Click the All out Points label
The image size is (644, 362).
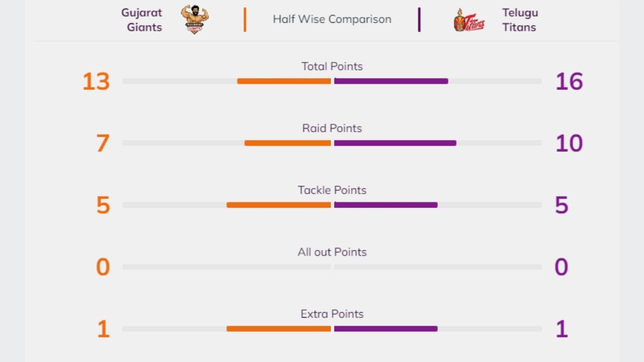point(332,252)
